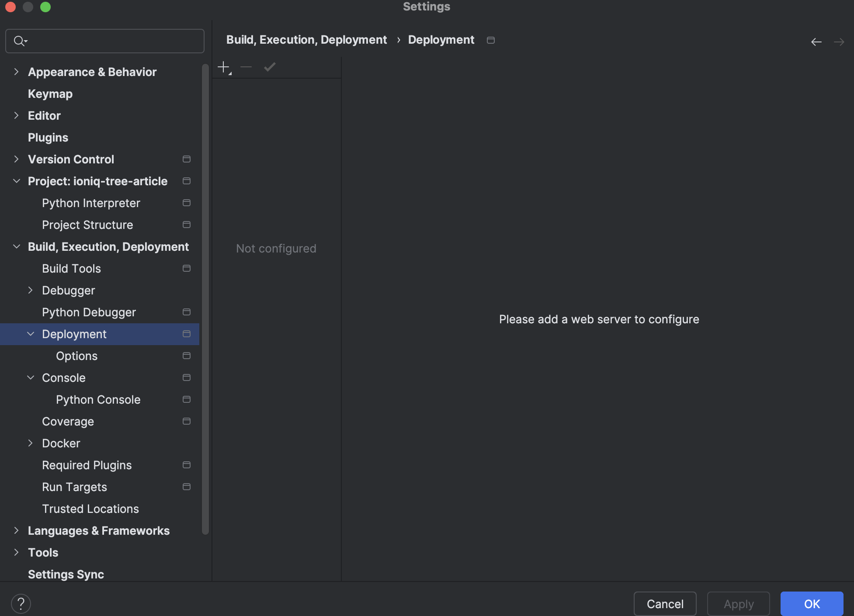Viewport: 854px width, 616px height.
Task: Collapse the Console tree node
Action: tap(30, 377)
